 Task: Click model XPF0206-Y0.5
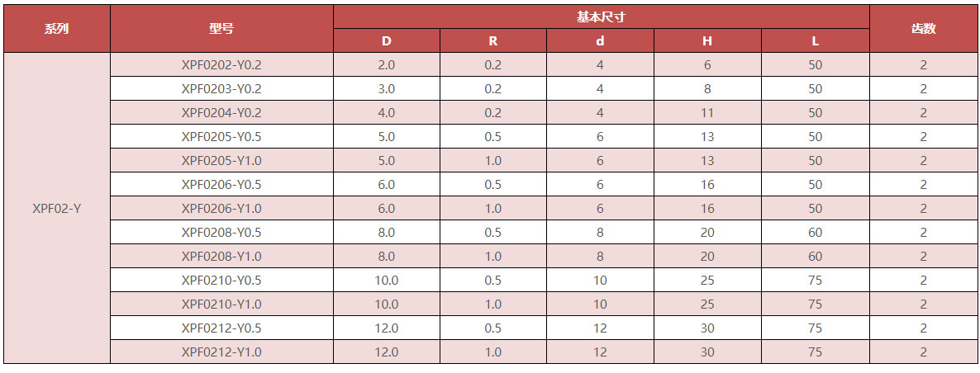click(221, 185)
